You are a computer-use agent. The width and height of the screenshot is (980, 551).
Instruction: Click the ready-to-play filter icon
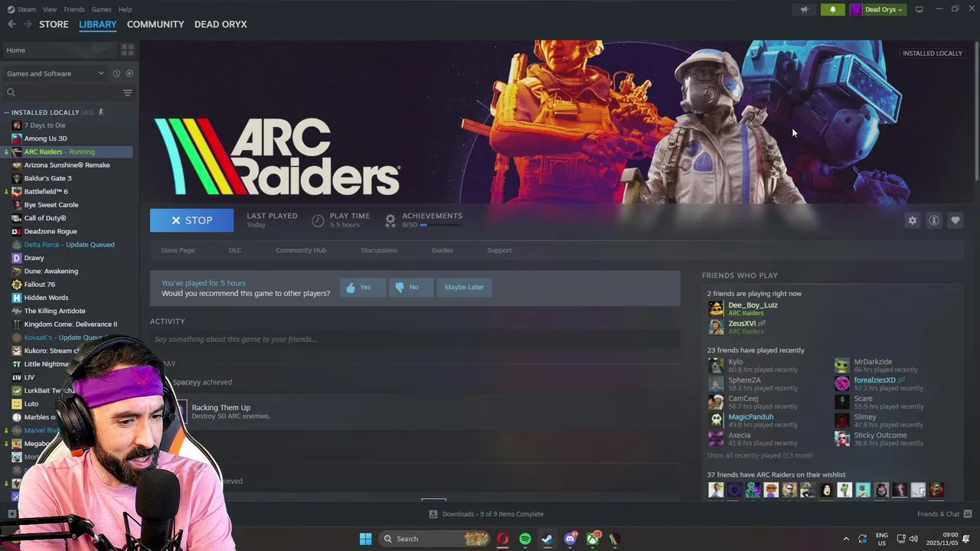[129, 73]
